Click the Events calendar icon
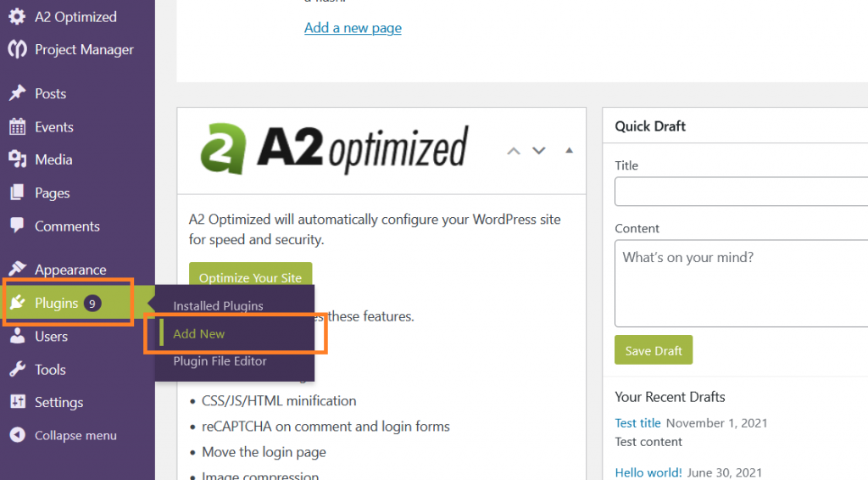This screenshot has width=868, height=480. point(17,126)
